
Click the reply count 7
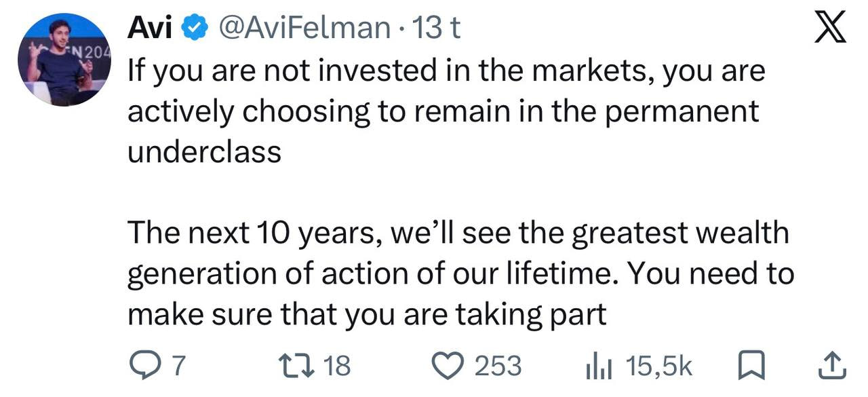pos(177,366)
